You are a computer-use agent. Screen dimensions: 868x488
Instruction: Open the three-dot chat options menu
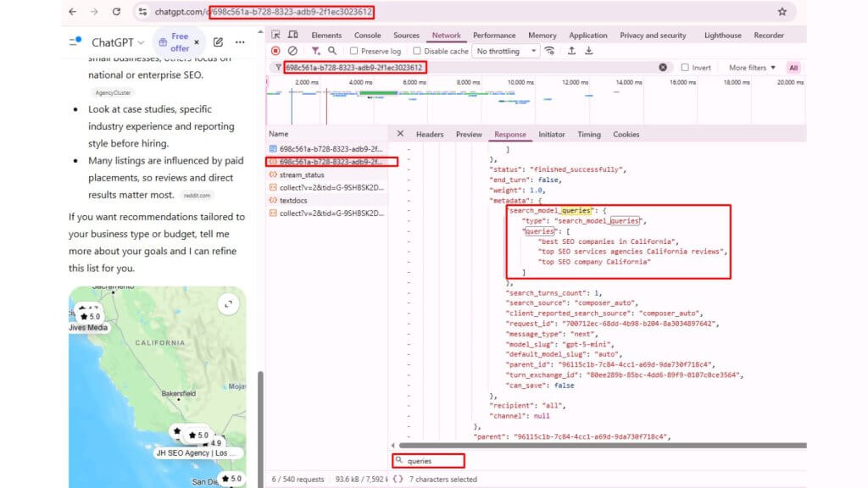240,42
